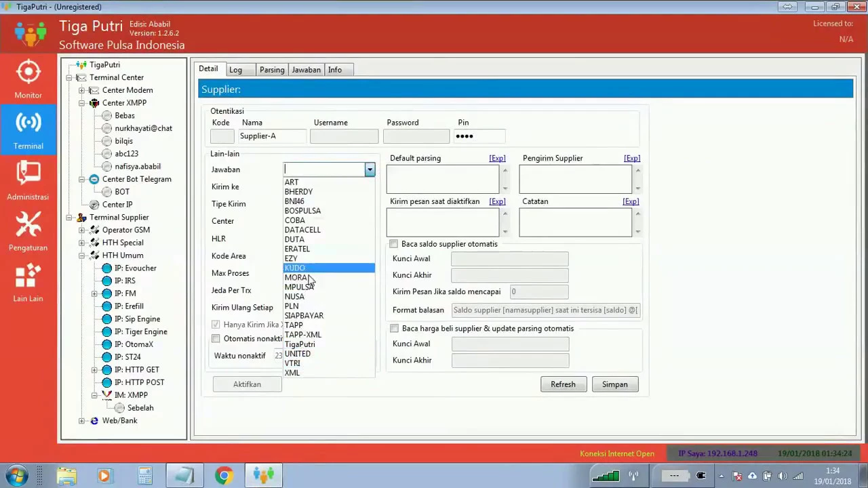Collapse the Terminal Center node

click(x=68, y=78)
